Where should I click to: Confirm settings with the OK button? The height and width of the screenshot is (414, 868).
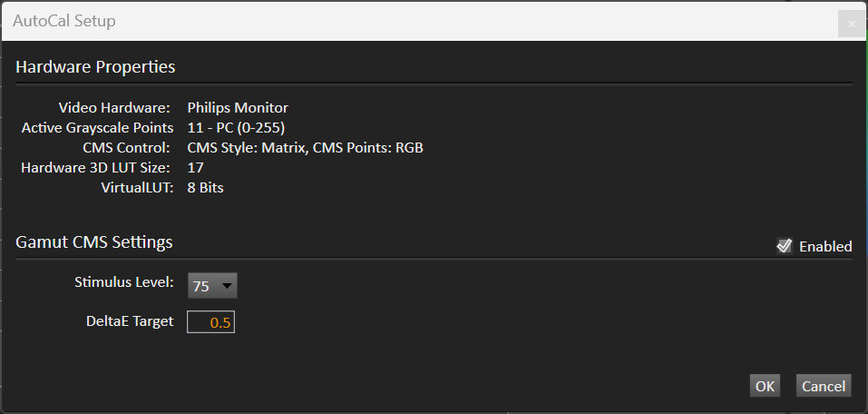tap(765, 386)
